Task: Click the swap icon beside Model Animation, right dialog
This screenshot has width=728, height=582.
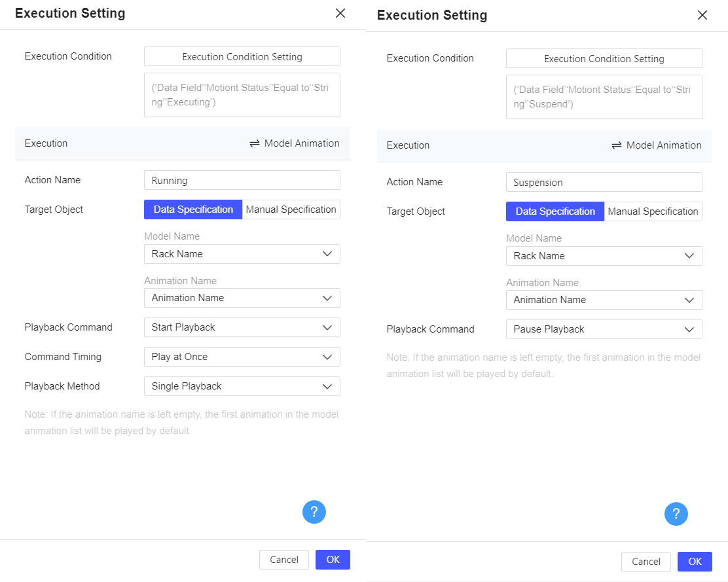Action: point(617,145)
